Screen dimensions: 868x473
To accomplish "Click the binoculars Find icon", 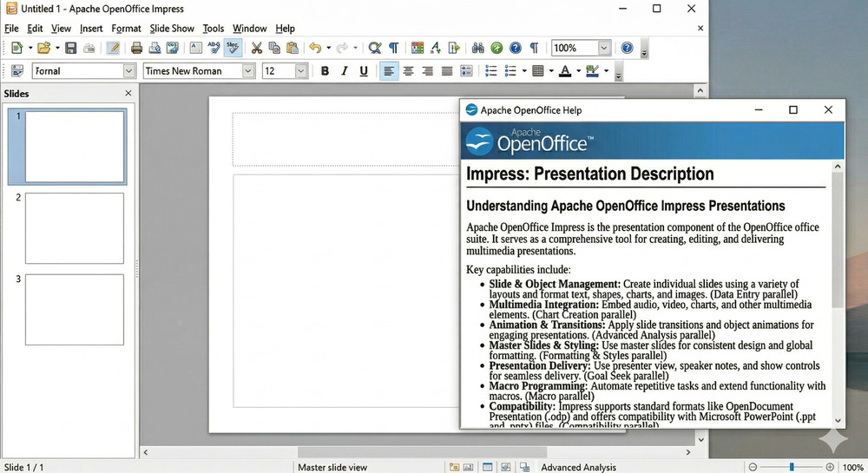I will point(478,48).
